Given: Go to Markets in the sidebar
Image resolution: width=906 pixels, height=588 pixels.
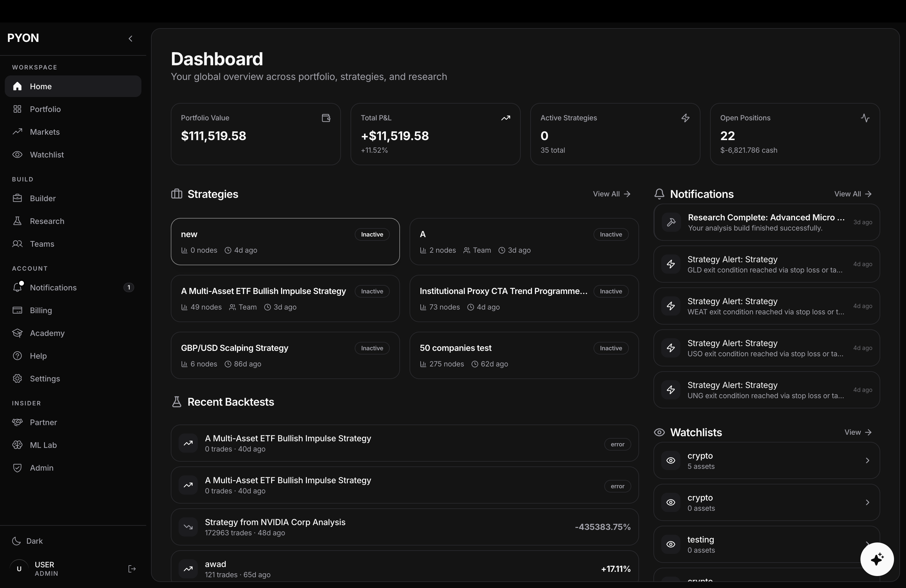Looking at the screenshot, I should [73, 132].
